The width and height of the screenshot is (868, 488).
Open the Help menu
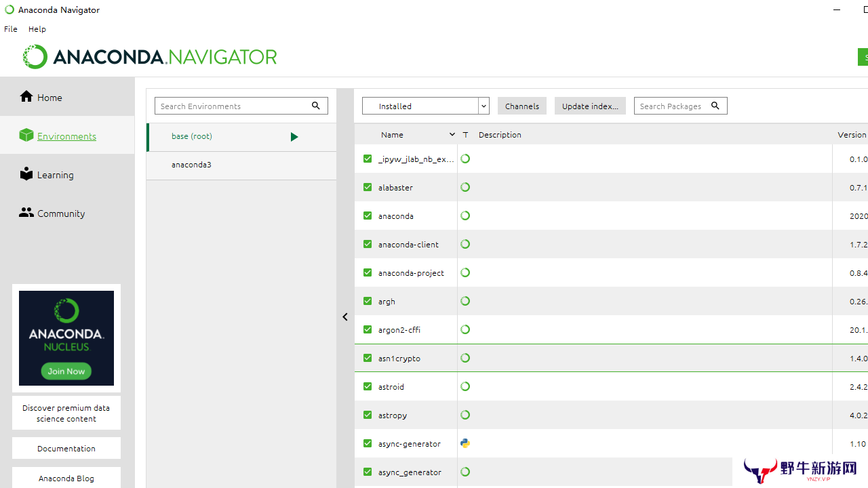click(x=37, y=29)
